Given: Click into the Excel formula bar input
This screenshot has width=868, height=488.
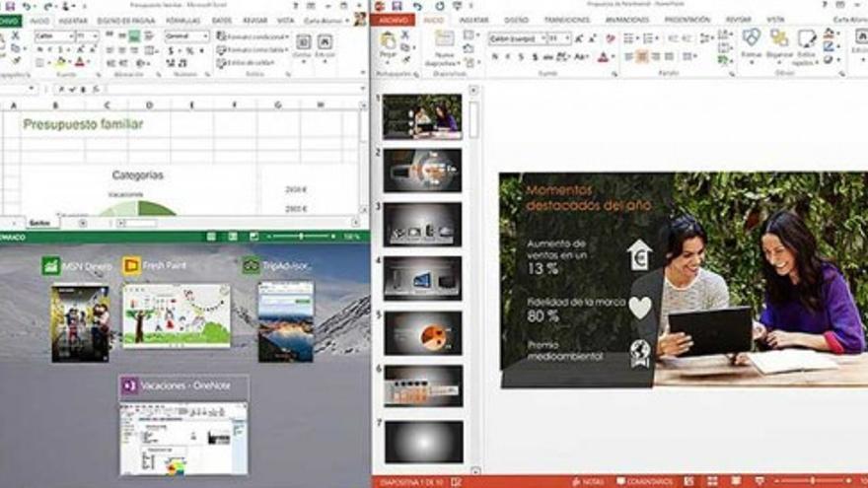Looking at the screenshot, I should tap(234, 89).
